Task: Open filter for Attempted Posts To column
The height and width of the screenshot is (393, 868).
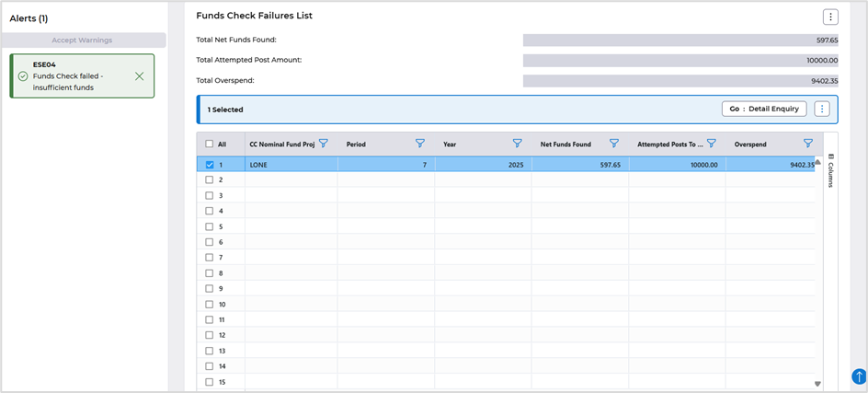Action: click(712, 144)
